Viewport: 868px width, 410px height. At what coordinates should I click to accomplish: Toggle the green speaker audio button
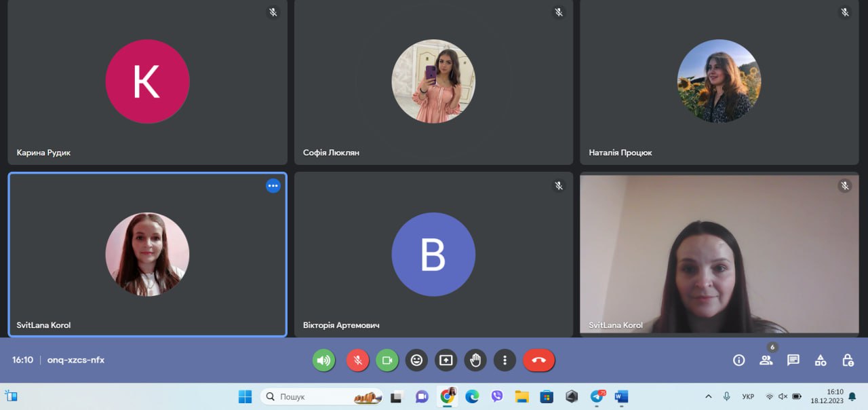[x=323, y=360]
